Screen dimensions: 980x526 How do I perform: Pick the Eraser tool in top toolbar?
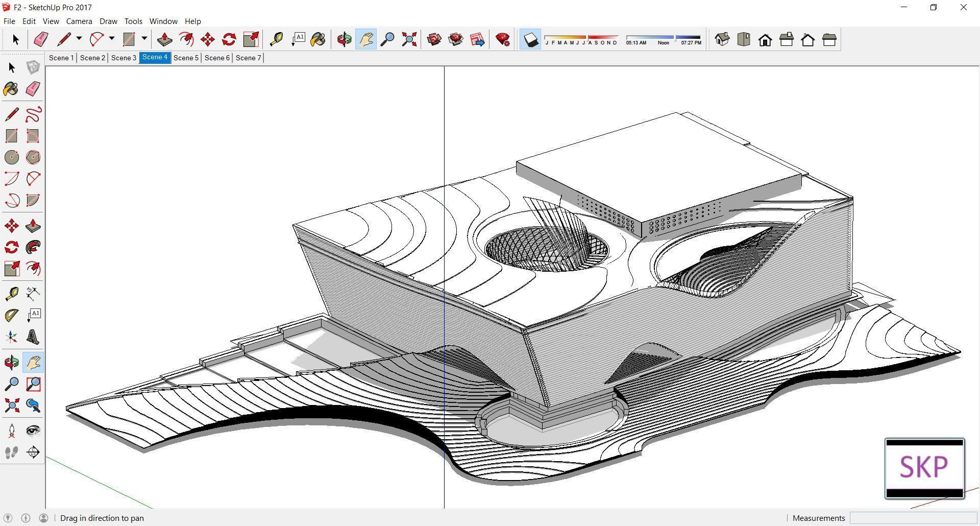pyautogui.click(x=41, y=40)
